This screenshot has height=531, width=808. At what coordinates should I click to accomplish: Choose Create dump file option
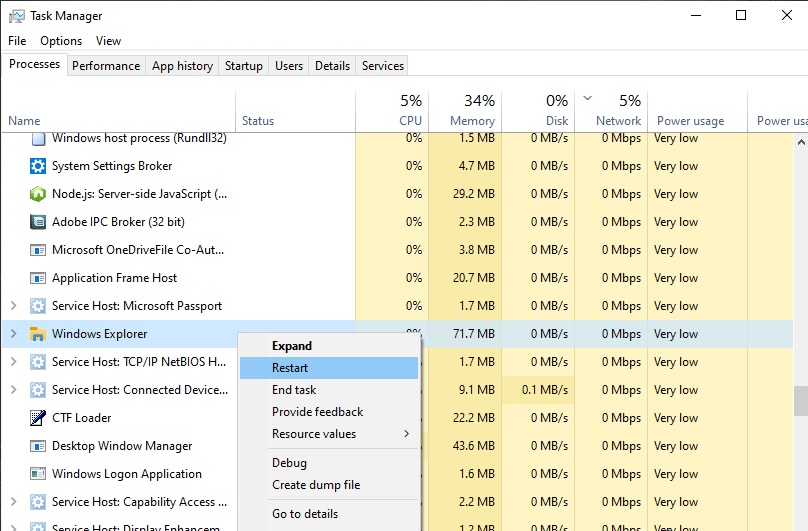[x=329, y=485]
